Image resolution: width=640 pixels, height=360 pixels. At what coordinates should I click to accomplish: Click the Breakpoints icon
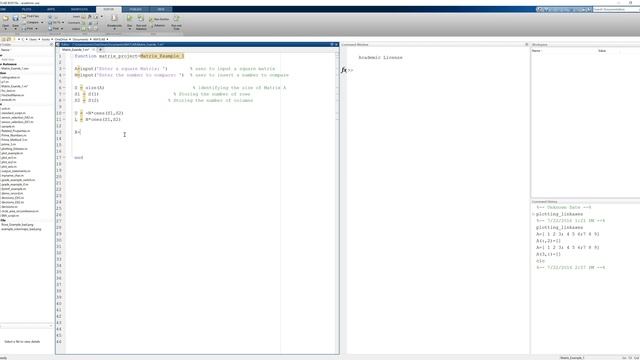tap(114, 18)
